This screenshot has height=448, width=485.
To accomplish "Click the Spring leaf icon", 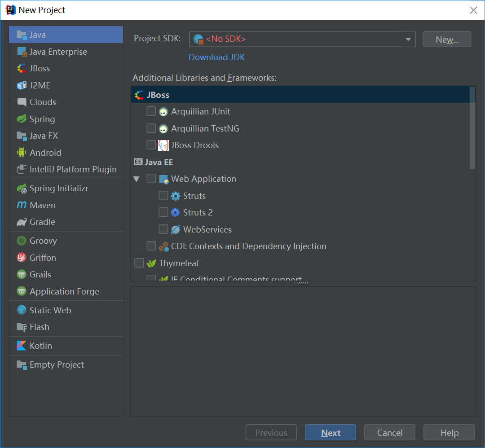I will point(22,119).
